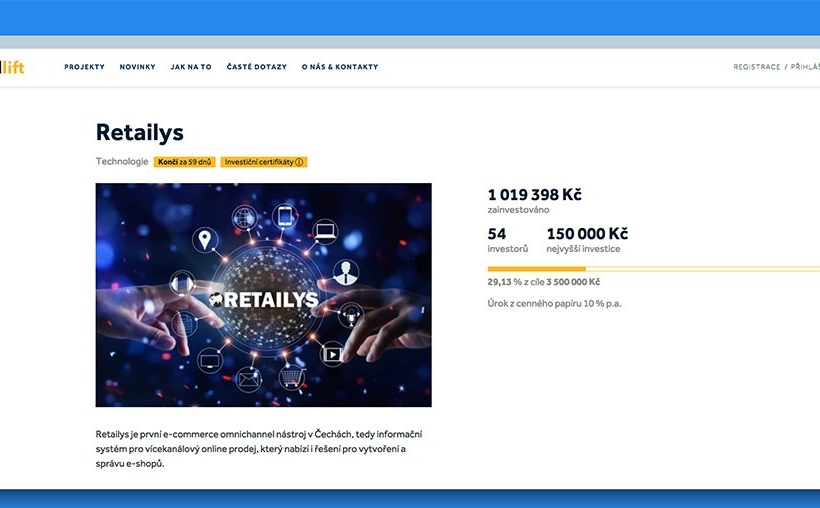Open the Jak na to section

click(191, 67)
